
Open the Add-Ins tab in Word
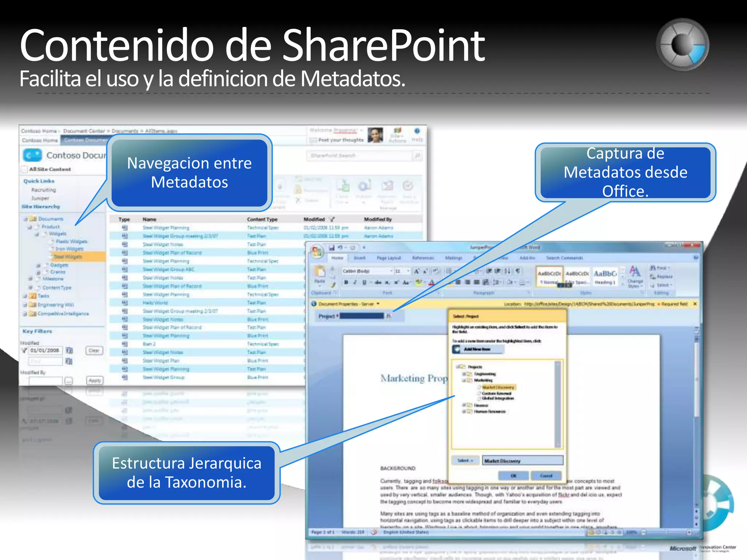coord(527,258)
